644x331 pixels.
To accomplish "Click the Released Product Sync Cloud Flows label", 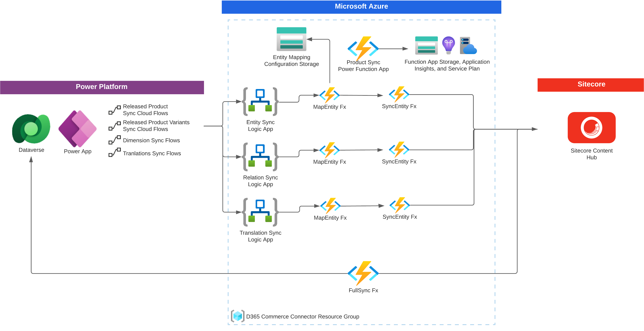I will coord(146,110).
